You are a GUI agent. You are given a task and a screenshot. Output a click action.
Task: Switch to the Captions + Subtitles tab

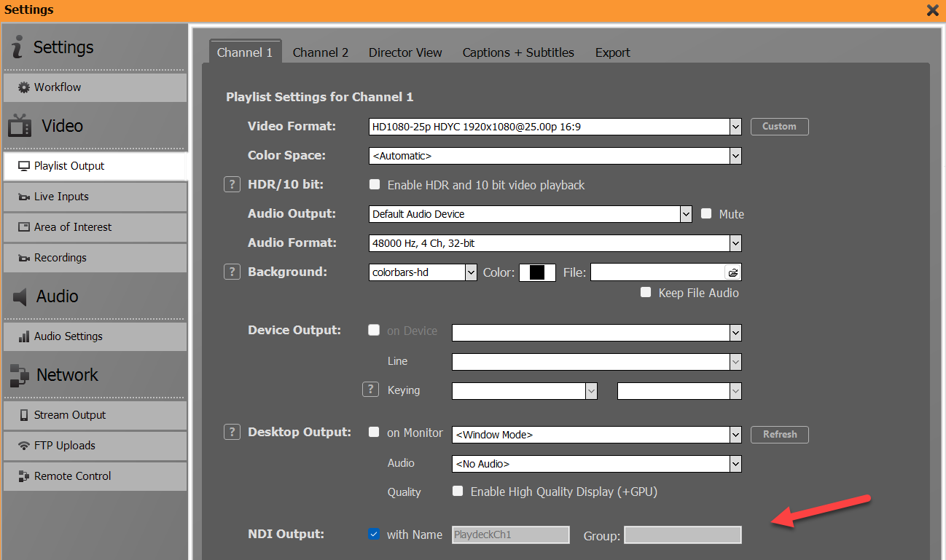pos(518,52)
